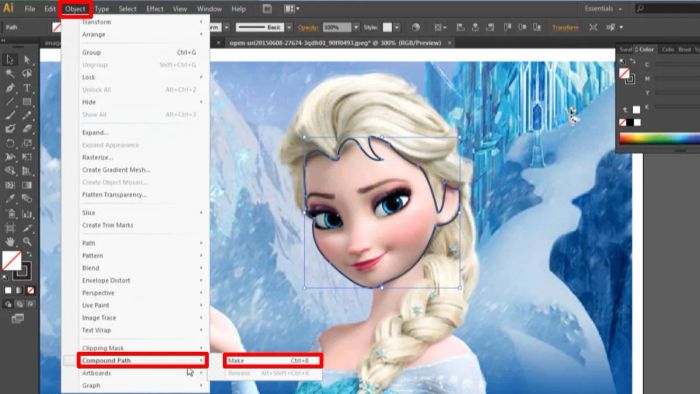This screenshot has height=394, width=700.
Task: Open the Arrange Documents dropdown
Action: (292, 8)
